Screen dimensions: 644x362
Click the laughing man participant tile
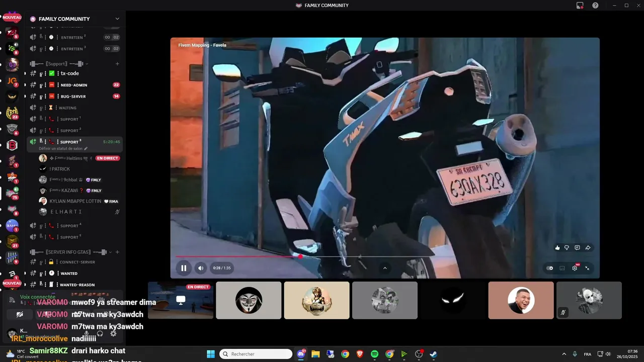coord(521,300)
